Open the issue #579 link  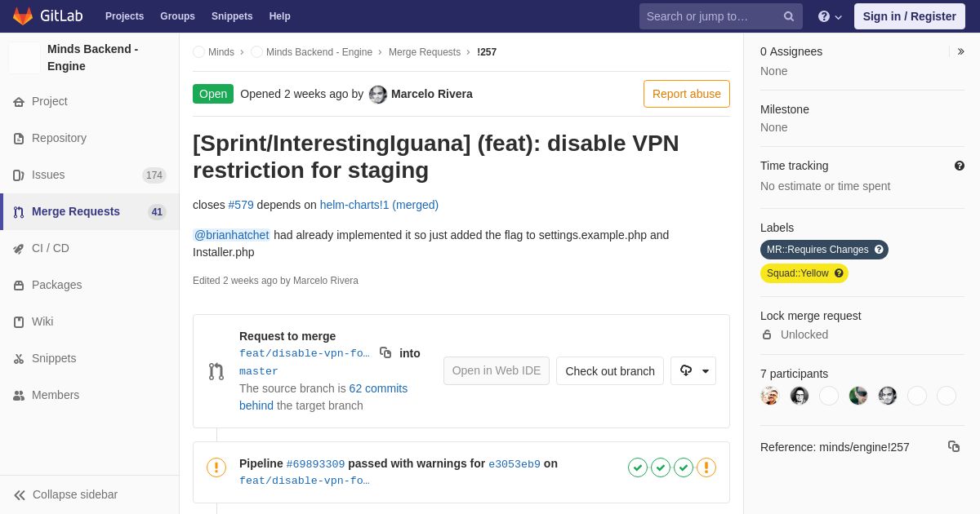pos(241,205)
